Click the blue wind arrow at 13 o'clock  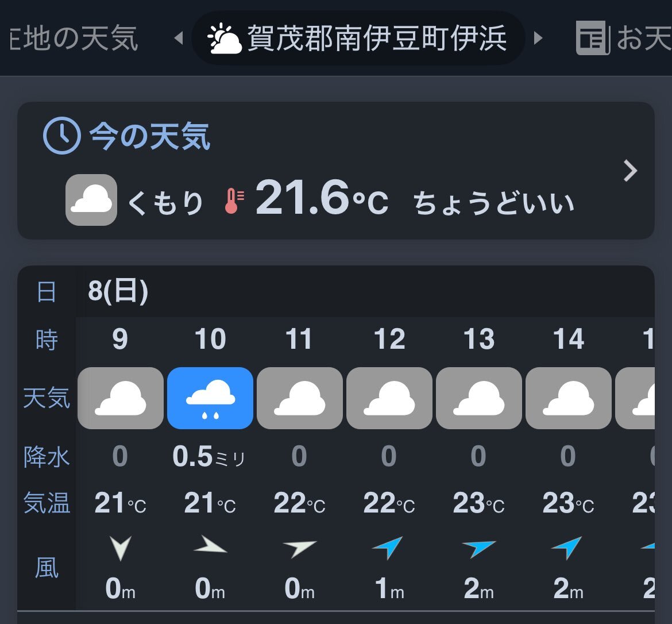[478, 548]
